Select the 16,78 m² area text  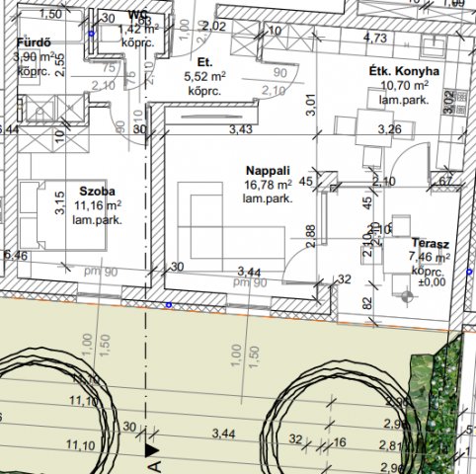[268, 185]
